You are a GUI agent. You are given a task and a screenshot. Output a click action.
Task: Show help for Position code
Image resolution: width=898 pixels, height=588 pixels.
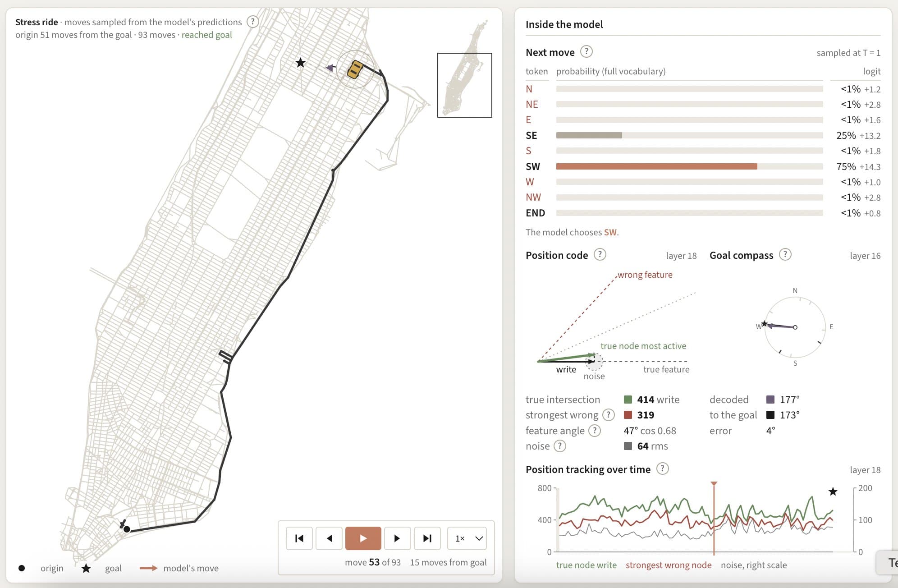click(x=600, y=255)
